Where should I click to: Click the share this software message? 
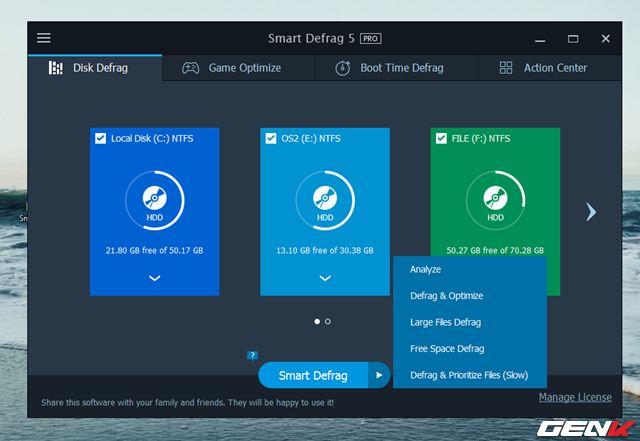click(x=187, y=403)
